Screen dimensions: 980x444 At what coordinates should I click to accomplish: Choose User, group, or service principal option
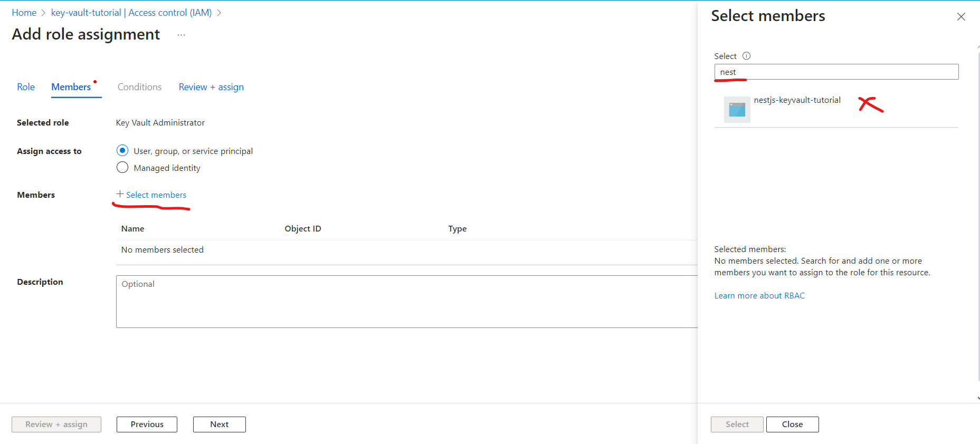122,151
